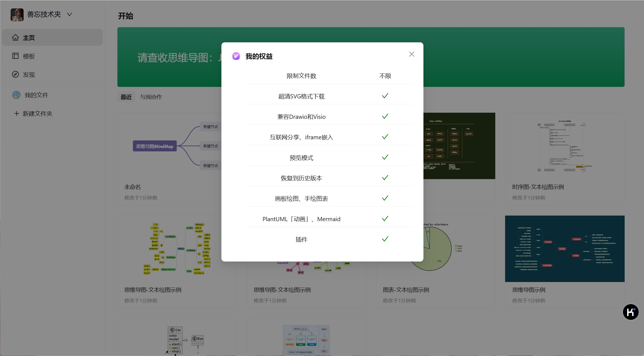
Task: Click the PlantUML「动画」、Mermaid row label
Action: tap(301, 219)
